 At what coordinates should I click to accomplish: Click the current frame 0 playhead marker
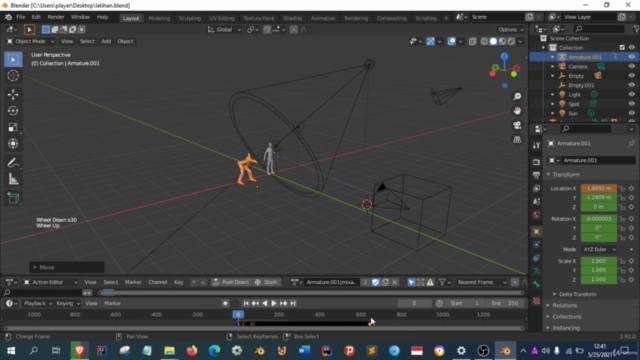238,314
